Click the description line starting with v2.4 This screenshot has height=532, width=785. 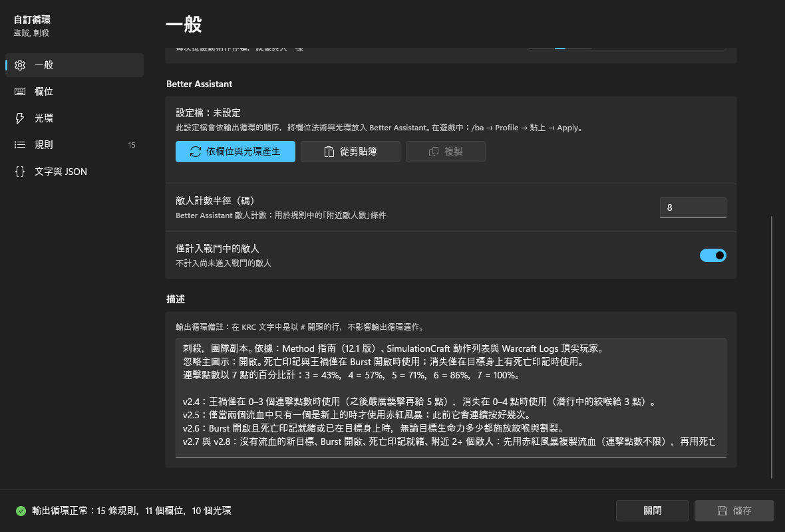(x=420, y=402)
